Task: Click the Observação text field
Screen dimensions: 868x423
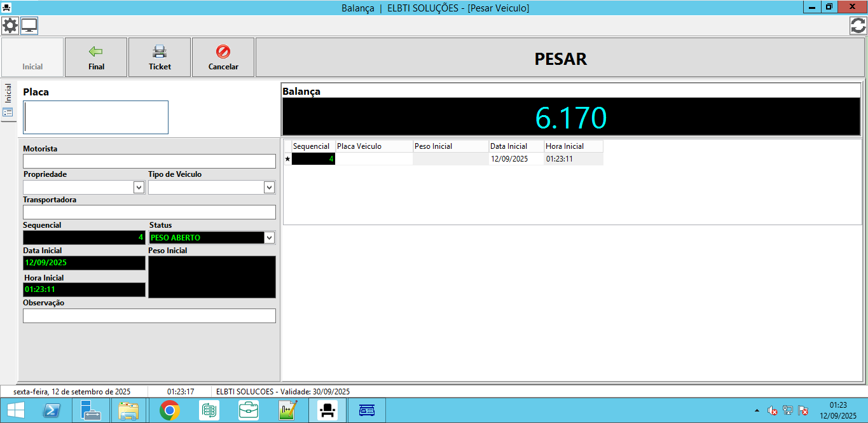Action: click(x=149, y=316)
